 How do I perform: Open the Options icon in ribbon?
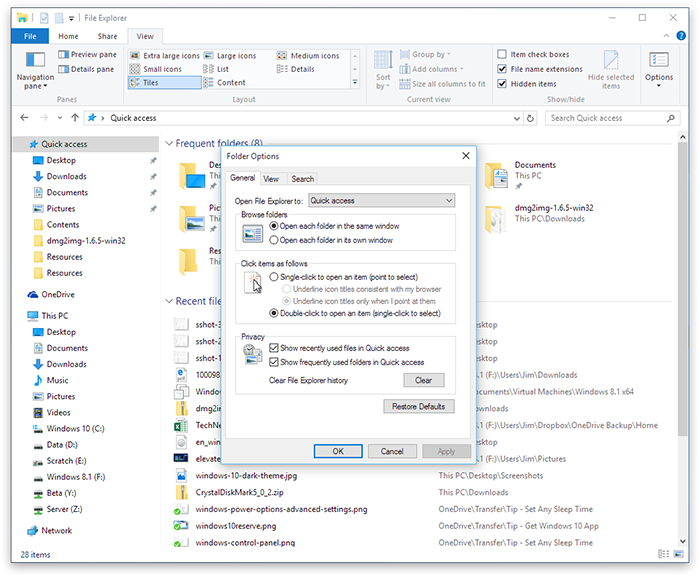659,66
